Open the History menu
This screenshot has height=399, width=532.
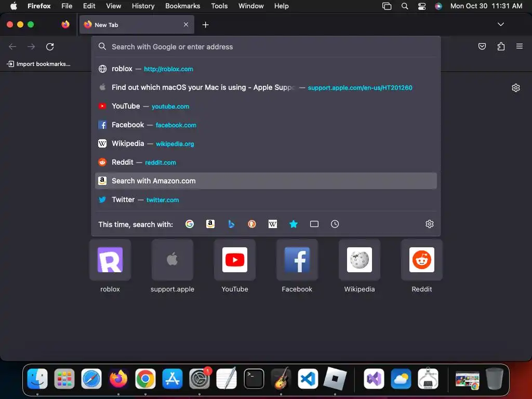point(143,6)
